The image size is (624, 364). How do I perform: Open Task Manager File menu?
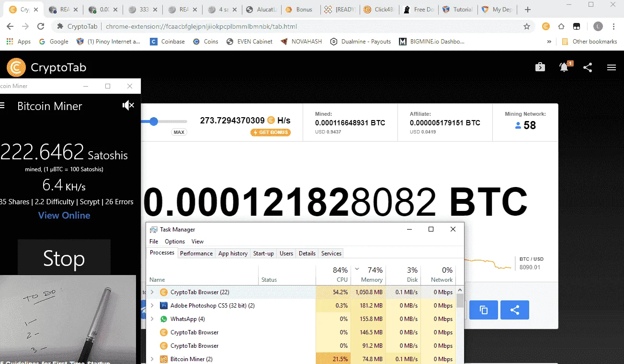point(154,242)
